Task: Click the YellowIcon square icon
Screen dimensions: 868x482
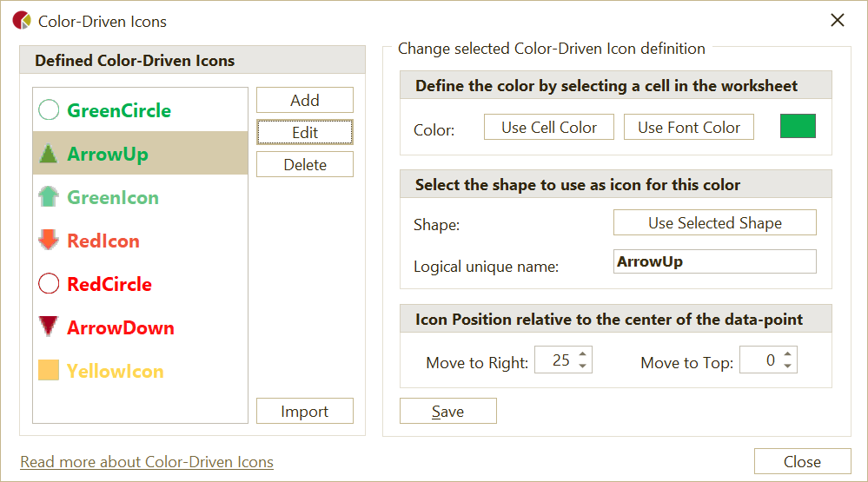Action: (50, 371)
